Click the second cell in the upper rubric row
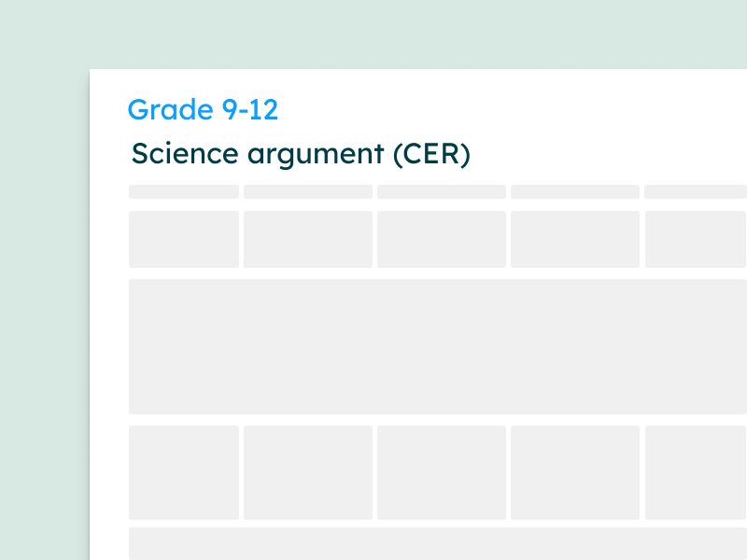 [308, 240]
